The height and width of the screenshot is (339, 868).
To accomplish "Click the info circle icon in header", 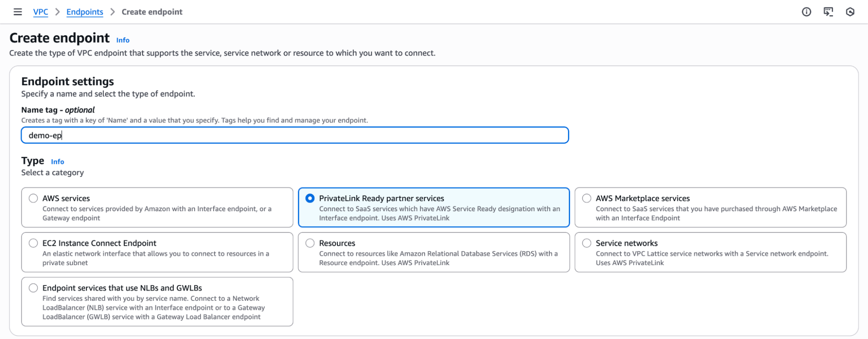I will coord(806,12).
